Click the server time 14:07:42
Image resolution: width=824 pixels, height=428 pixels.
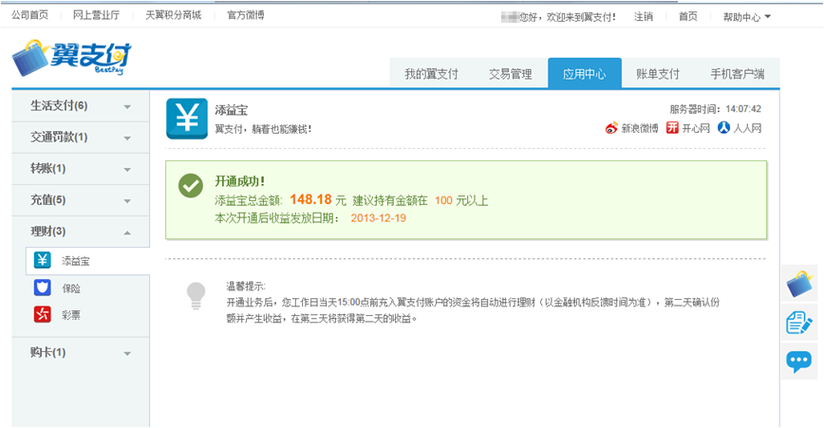[x=743, y=109]
